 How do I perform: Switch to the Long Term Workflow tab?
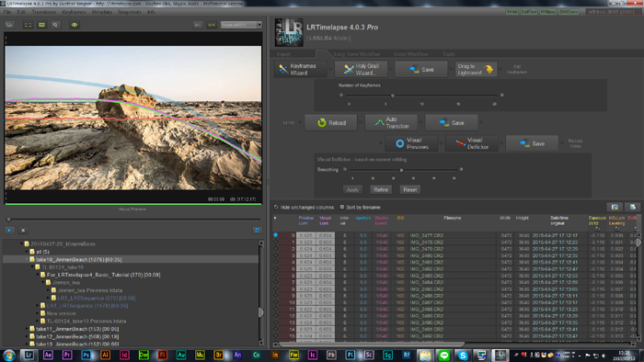[357, 54]
